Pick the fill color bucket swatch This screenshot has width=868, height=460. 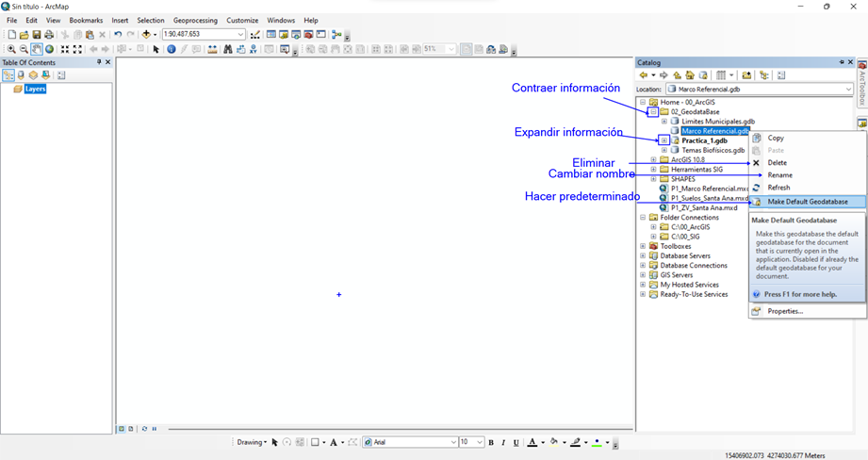(x=553, y=442)
